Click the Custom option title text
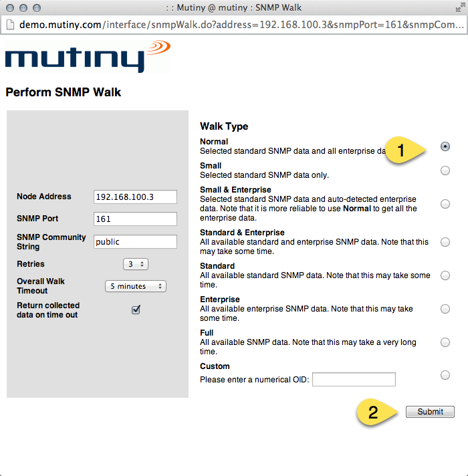The height and width of the screenshot is (476, 468). (x=215, y=366)
